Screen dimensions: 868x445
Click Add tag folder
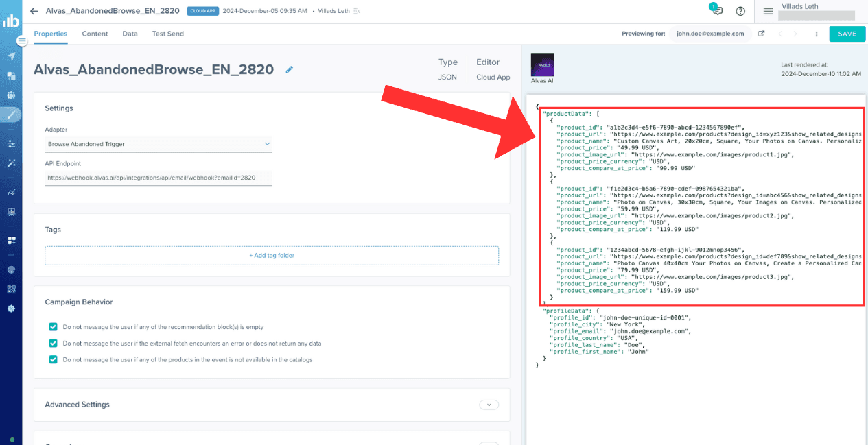click(272, 256)
